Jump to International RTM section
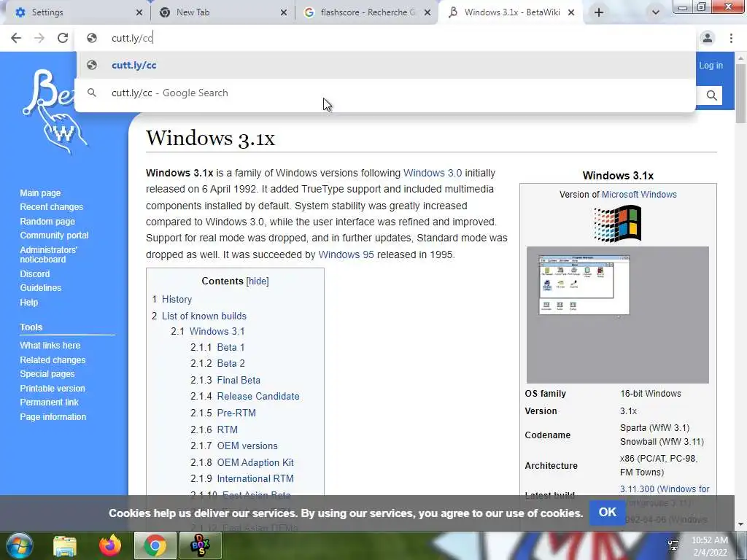The image size is (747, 560). 255,478
